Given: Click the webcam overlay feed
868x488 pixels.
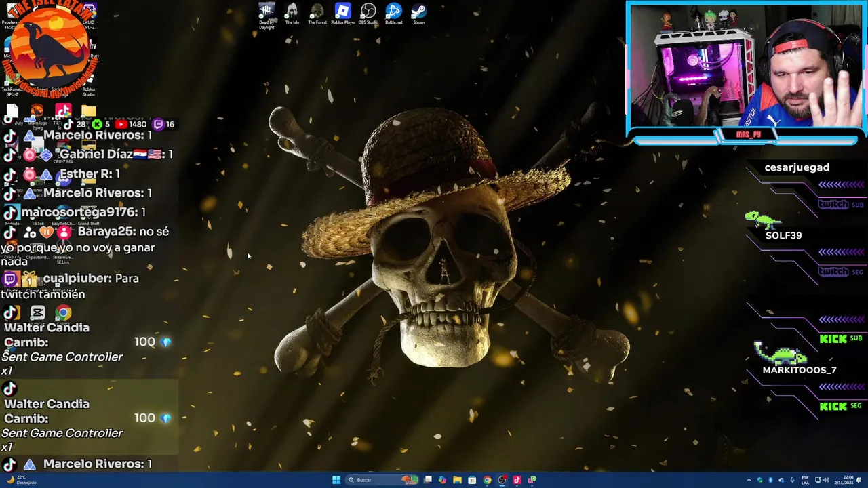Looking at the screenshot, I should click(x=746, y=66).
